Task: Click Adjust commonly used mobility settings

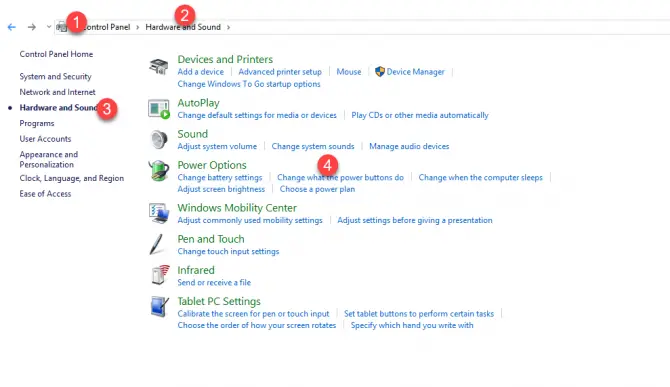Action: pyautogui.click(x=250, y=220)
